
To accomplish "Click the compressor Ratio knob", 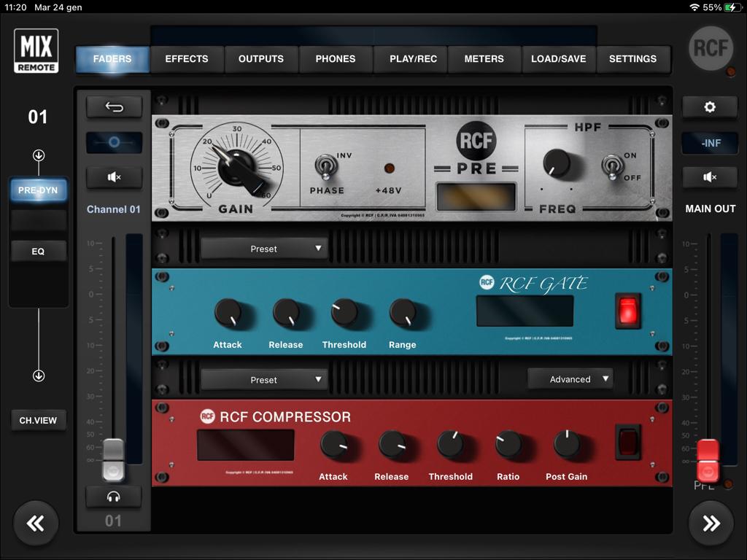I will pyautogui.click(x=509, y=446).
